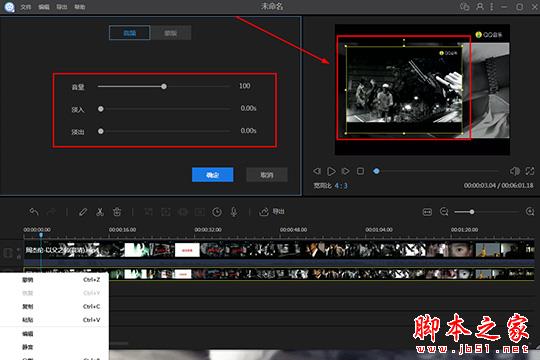540x360 pixels.
Task: Enter fullscreen preview with expand icon
Action: point(530,171)
